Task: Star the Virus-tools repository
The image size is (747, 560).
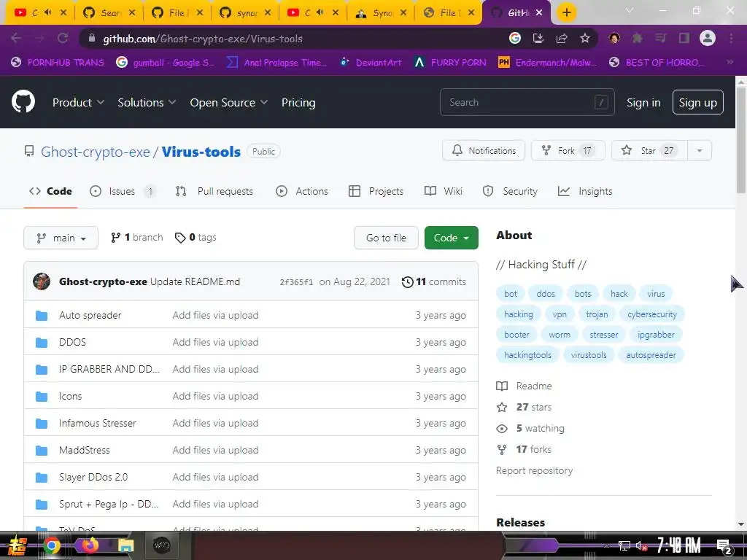Action: tap(649, 150)
